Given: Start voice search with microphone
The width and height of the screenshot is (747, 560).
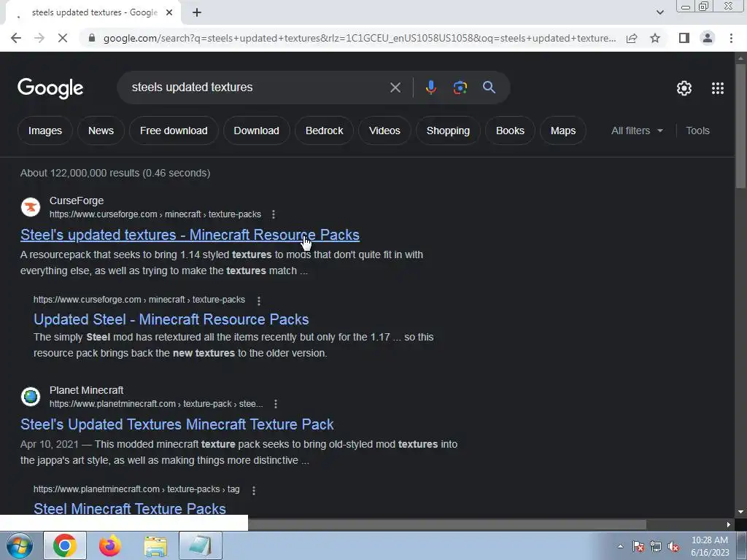Looking at the screenshot, I should pyautogui.click(x=430, y=87).
